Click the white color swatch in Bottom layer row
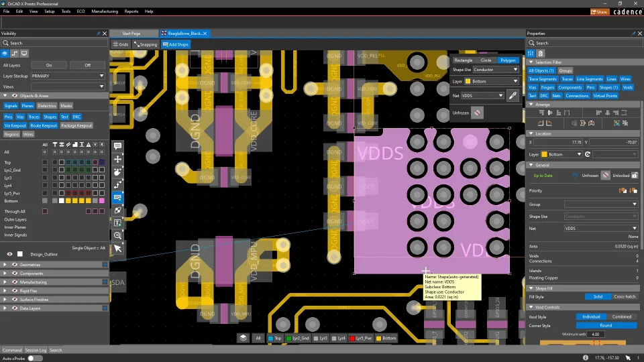Image resolution: width=644 pixels, height=362 pixels. coord(62,200)
